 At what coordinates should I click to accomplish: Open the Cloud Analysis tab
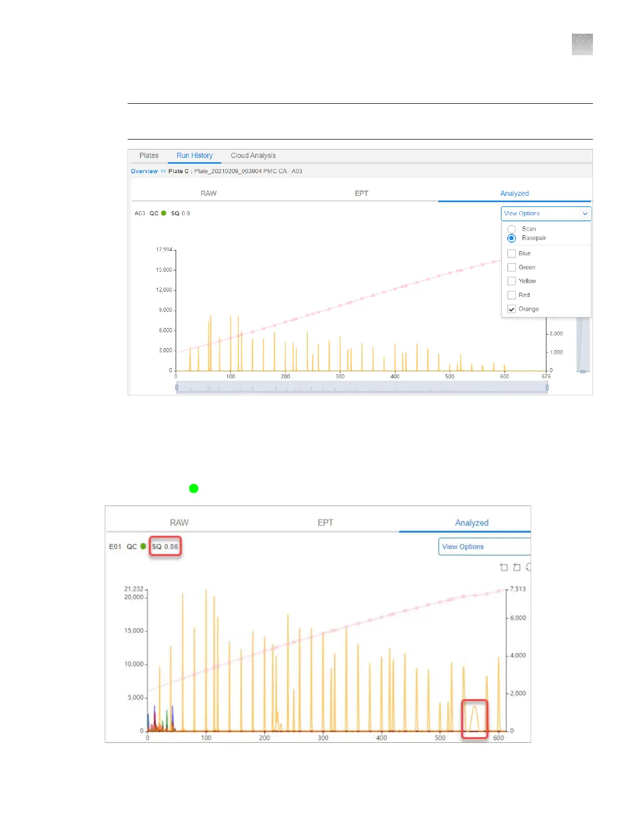[253, 155]
